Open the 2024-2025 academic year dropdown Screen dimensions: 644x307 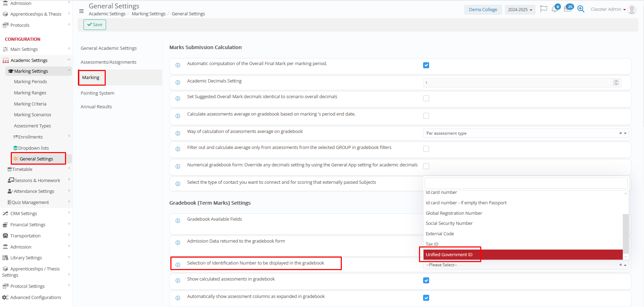pos(520,10)
